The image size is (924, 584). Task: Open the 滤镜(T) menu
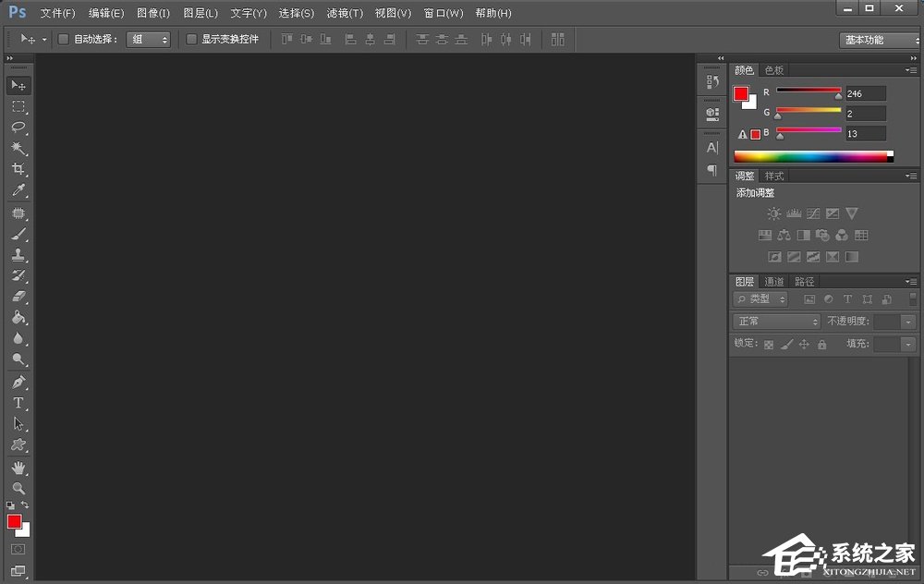click(344, 13)
